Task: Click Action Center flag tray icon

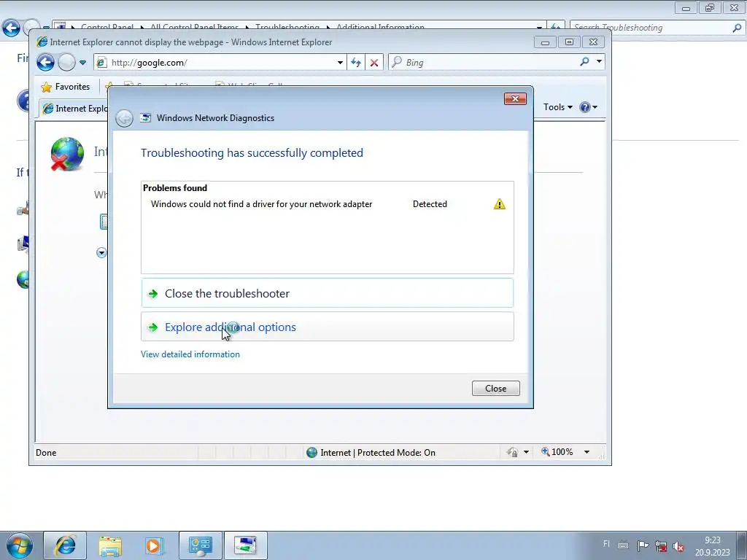Action: tap(643, 545)
